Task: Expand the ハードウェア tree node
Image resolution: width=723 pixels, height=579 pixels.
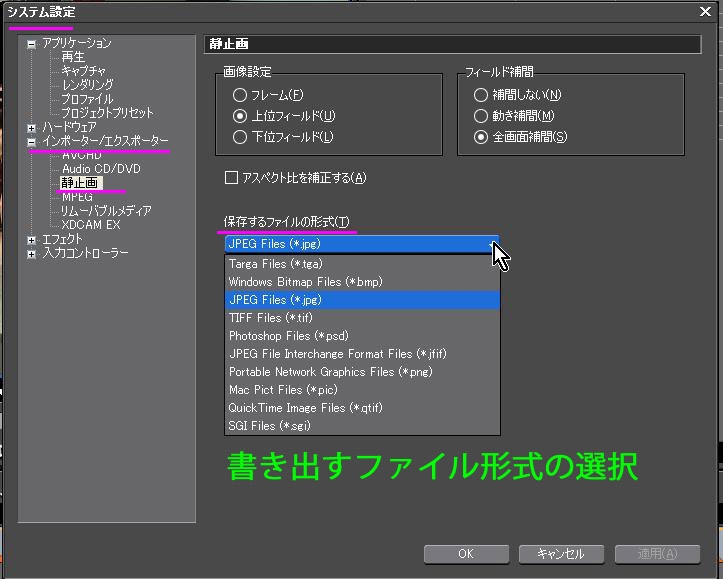Action: tap(32, 128)
